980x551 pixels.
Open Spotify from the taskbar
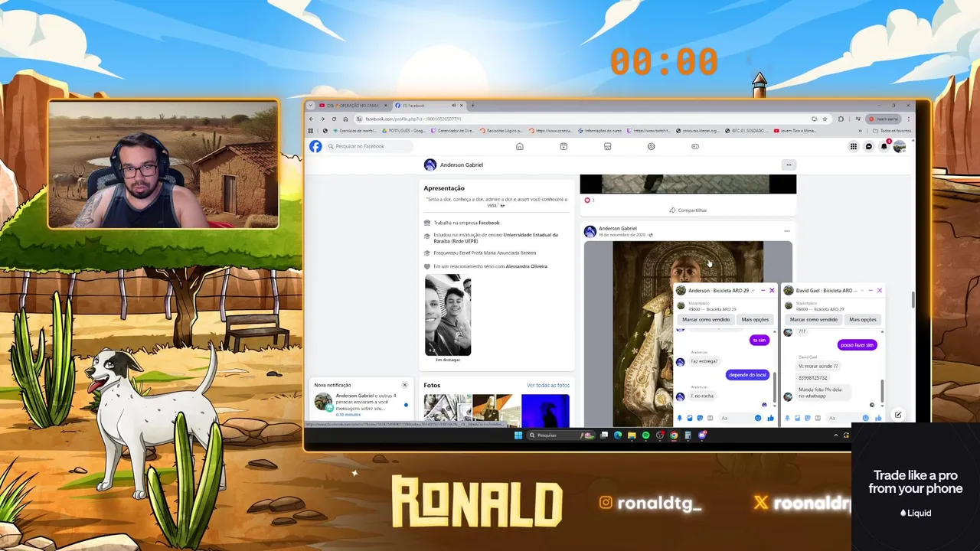645,435
